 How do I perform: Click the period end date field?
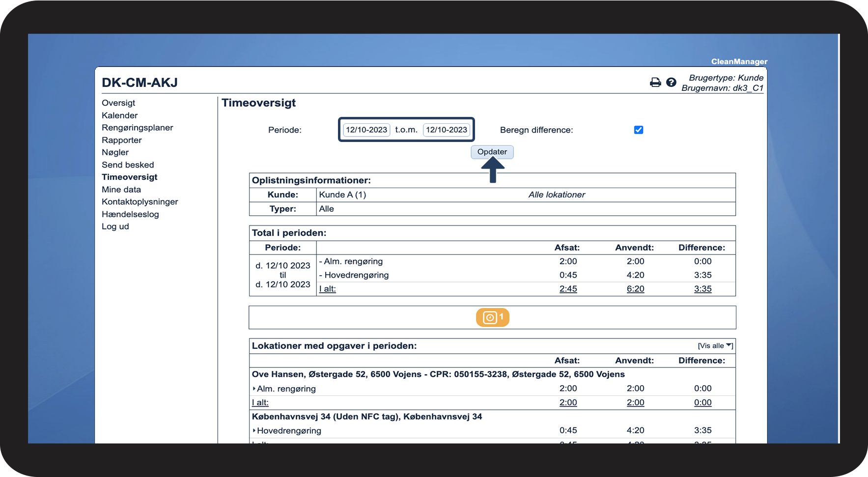(x=446, y=130)
